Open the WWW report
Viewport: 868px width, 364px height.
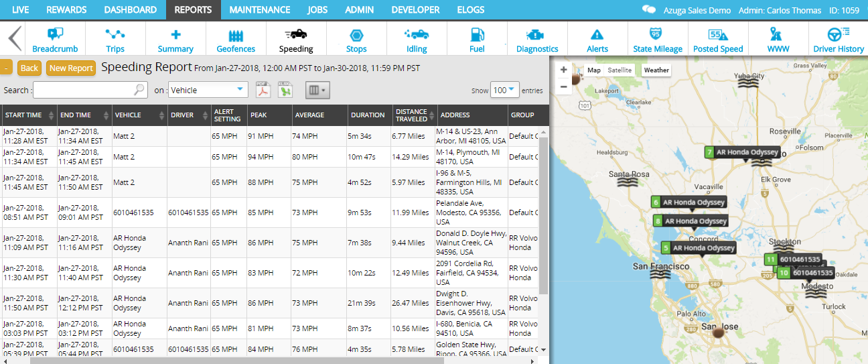point(778,40)
